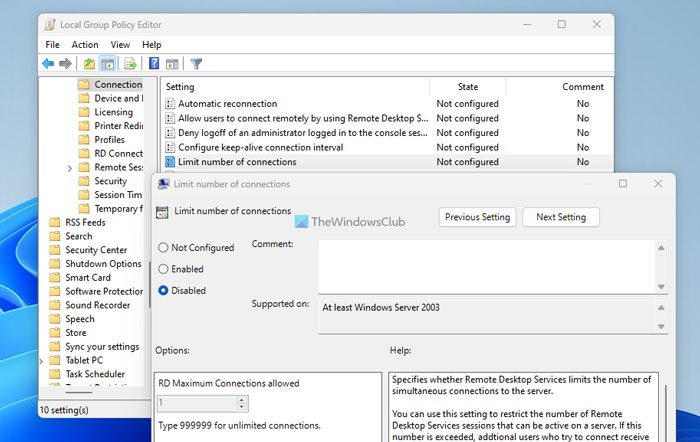Maximize the Limit number of connections dialog

(x=623, y=183)
